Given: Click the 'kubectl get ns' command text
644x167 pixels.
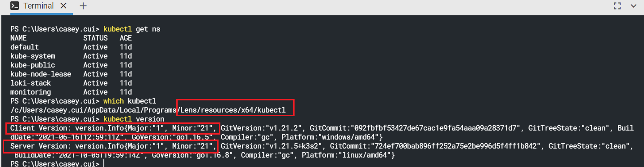Looking at the screenshot, I should coord(132,29).
